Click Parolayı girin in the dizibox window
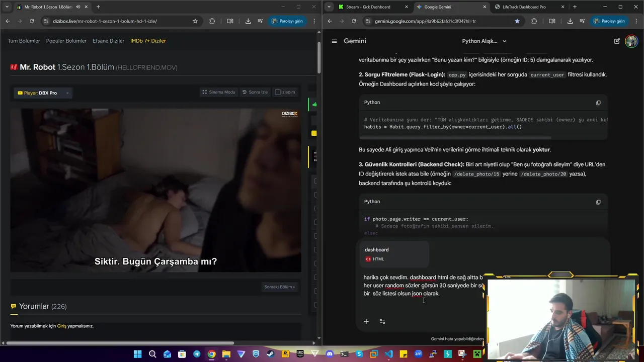 click(287, 21)
